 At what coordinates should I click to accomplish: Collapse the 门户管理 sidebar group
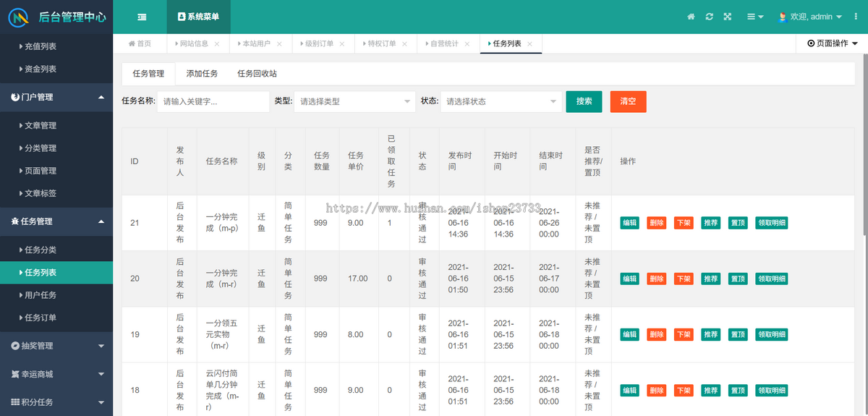(56, 97)
